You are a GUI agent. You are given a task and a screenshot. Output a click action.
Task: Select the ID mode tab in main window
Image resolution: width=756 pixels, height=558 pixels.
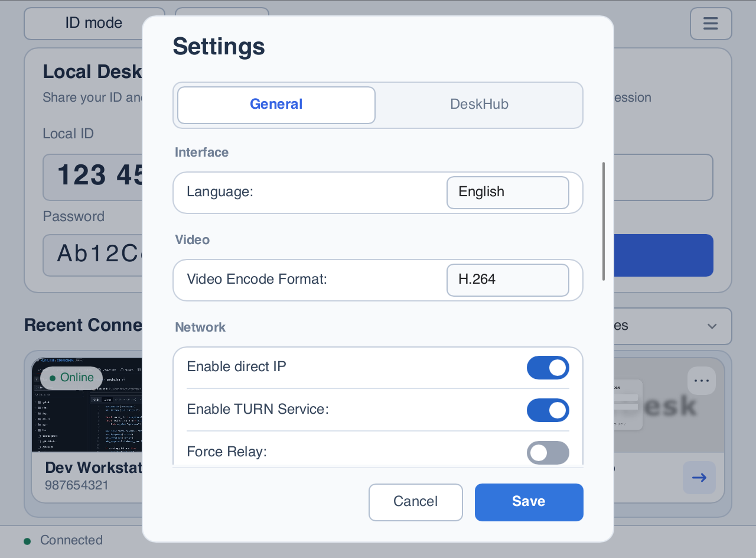click(x=94, y=24)
